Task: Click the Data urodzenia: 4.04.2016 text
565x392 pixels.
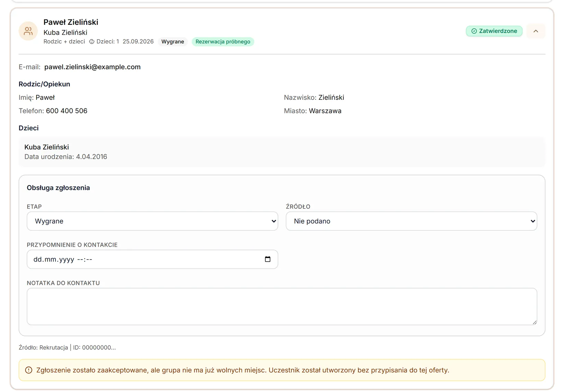Action: tap(66, 157)
